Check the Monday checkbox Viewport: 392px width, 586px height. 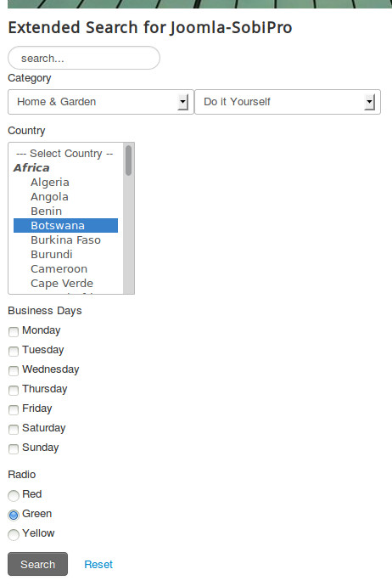pyautogui.click(x=14, y=331)
